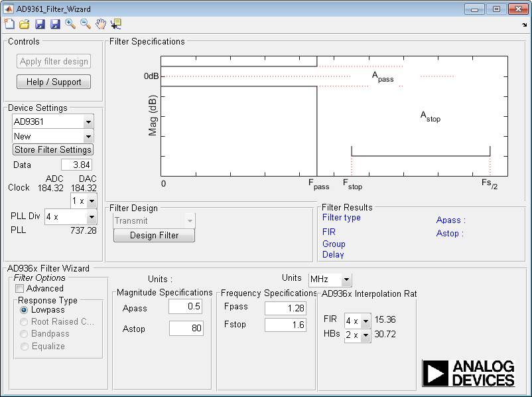The height and width of the screenshot is (397, 532).
Task: Open the AD9361 device selector
Action: 88,121
